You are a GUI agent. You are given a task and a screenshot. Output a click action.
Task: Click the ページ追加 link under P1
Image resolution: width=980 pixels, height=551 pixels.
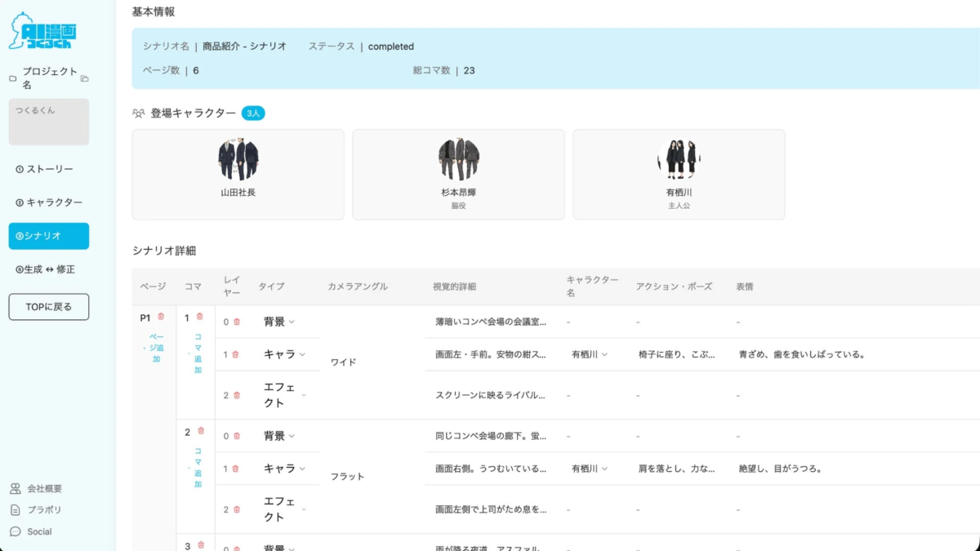click(x=157, y=348)
